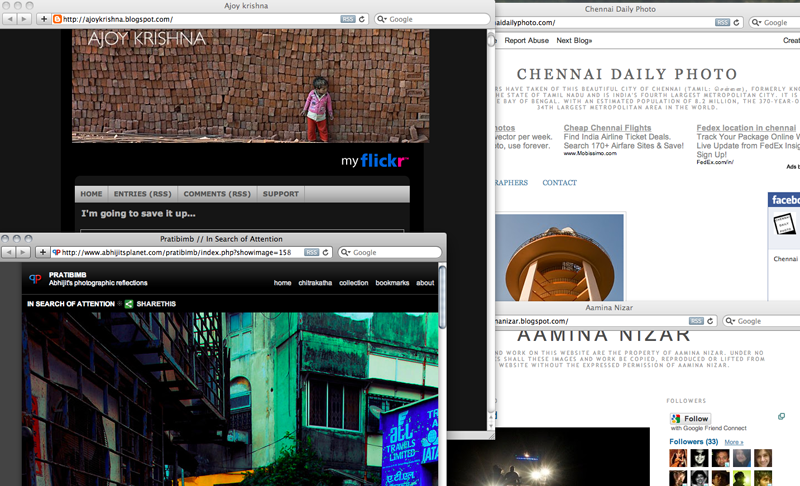Click ajoykrishna.blogspot.com address field
This screenshot has width=800, height=486.
209,19
